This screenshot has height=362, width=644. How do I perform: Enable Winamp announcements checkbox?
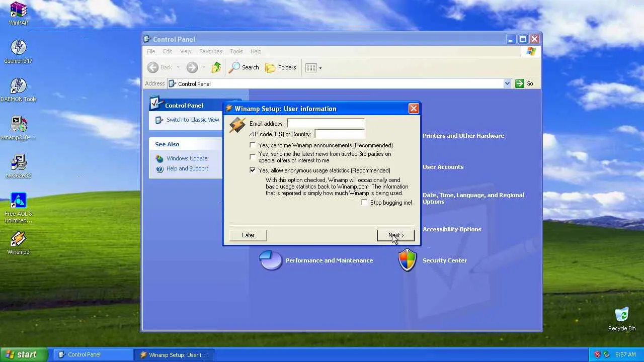pyautogui.click(x=253, y=145)
